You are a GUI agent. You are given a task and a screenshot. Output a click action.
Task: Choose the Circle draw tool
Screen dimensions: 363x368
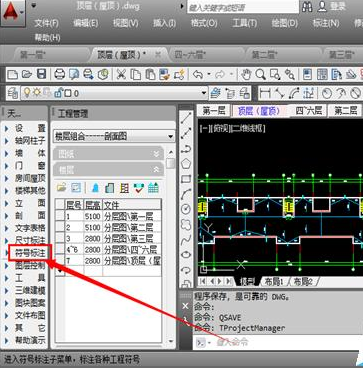coord(186,209)
